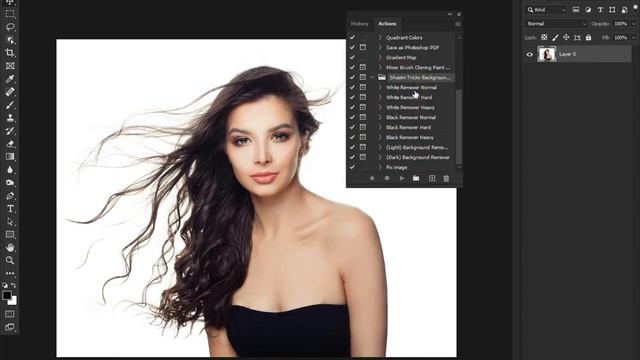The image size is (640, 360).
Task: Choose the Quick Selection tool
Action: pyautogui.click(x=10, y=40)
